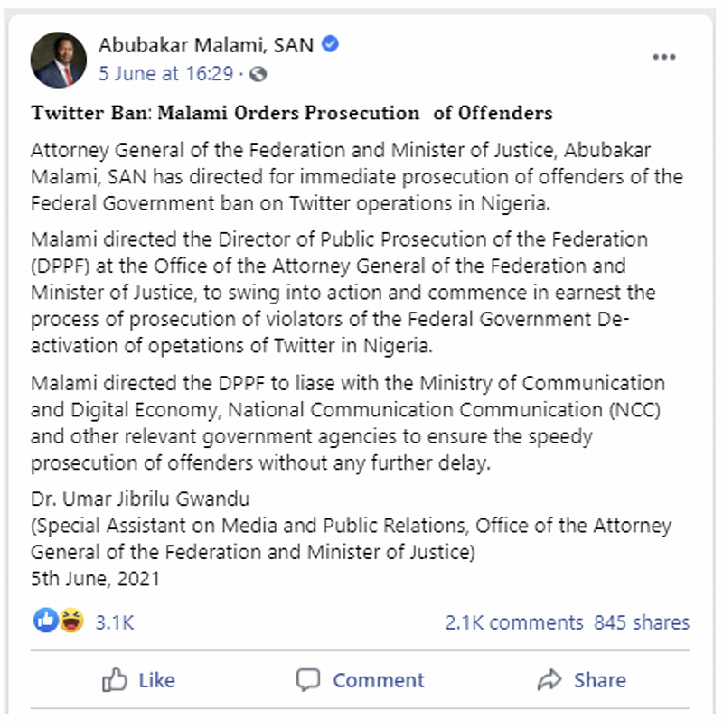This screenshot has width=723, height=728.
Task: Open the three-dot post options menu
Action: (664, 57)
